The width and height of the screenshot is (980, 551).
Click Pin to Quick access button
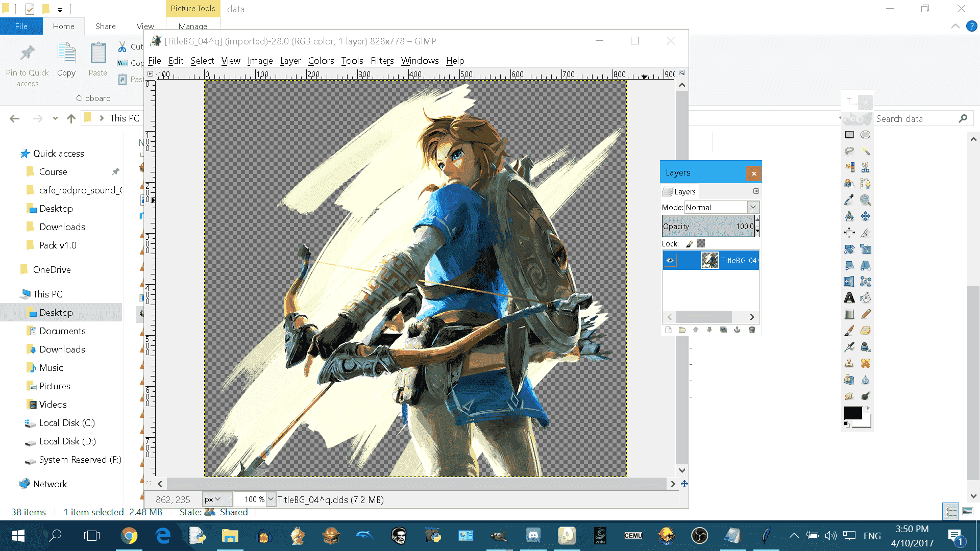28,65
